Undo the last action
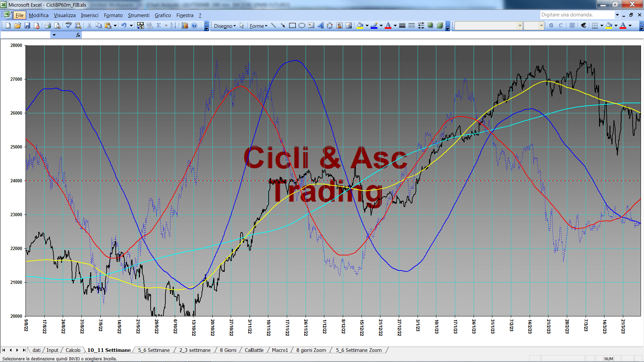 124,25
